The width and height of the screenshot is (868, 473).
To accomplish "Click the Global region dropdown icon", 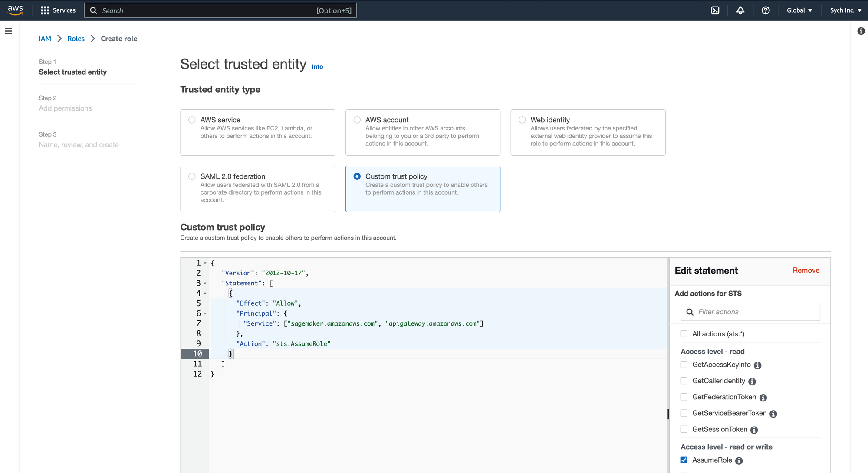I will (810, 10).
